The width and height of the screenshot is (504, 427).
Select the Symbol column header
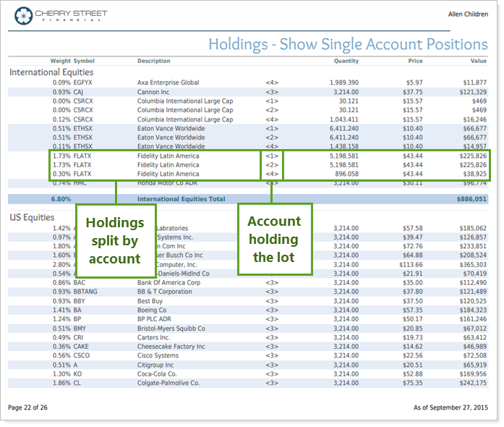point(84,61)
